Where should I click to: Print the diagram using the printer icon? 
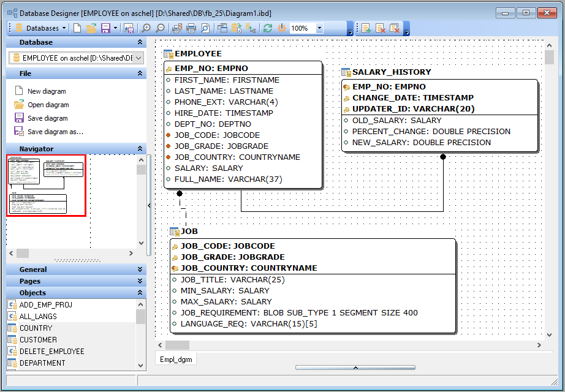(x=191, y=28)
